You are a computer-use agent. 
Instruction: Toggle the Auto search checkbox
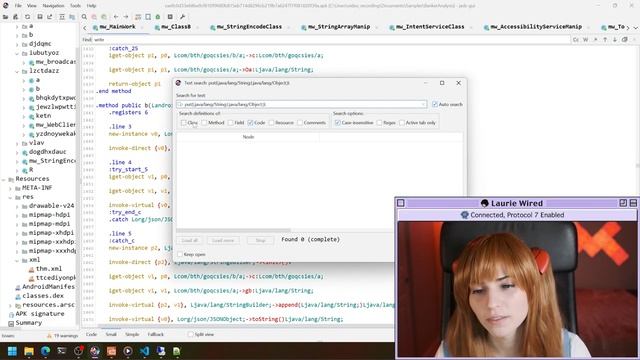435,104
